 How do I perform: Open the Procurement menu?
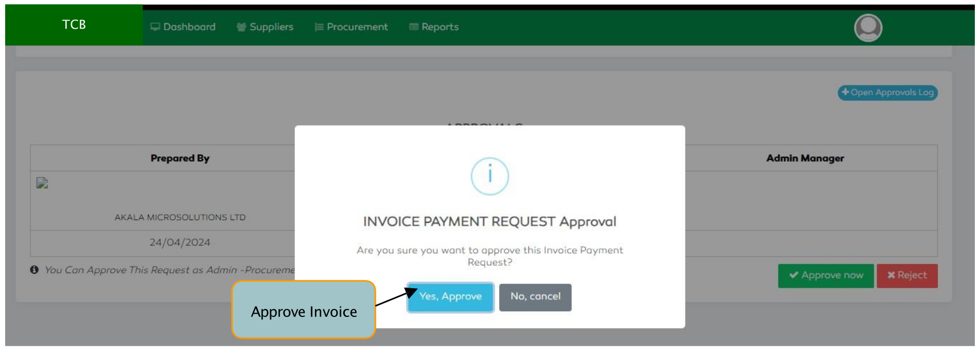point(351,27)
